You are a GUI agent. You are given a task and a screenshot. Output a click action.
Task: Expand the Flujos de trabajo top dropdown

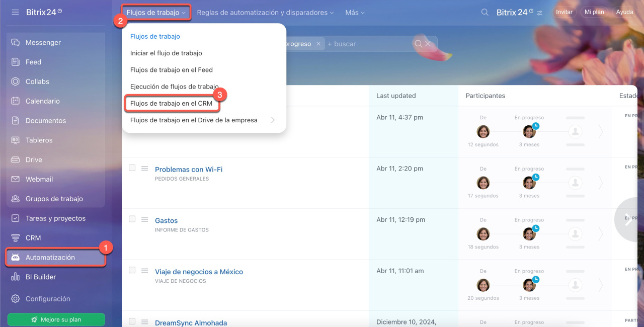pyautogui.click(x=156, y=13)
